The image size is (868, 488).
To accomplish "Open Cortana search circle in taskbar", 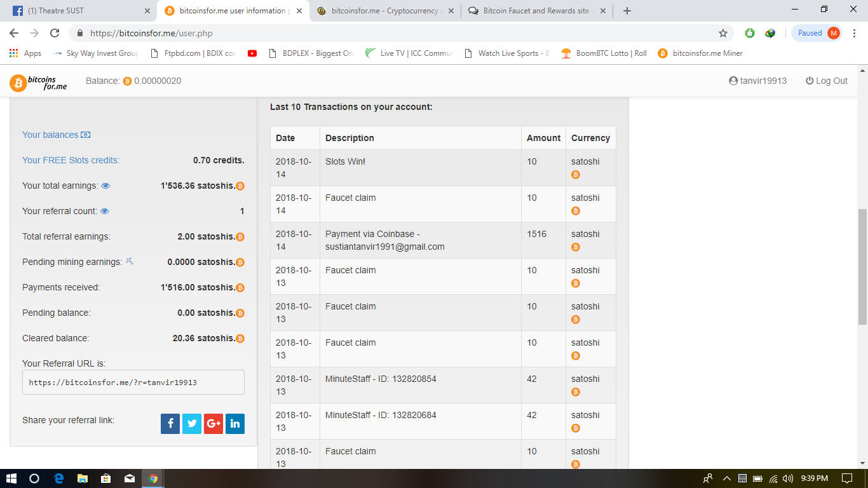I will tap(34, 478).
